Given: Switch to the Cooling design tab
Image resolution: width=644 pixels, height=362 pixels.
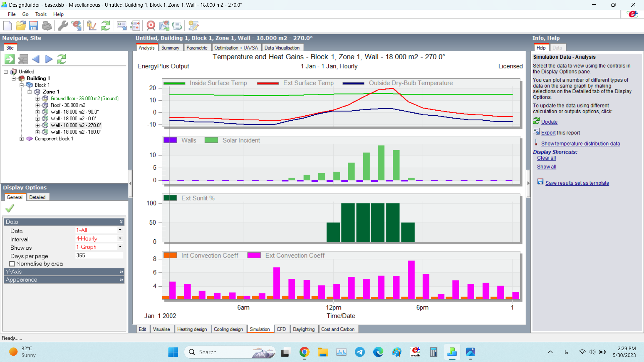Looking at the screenshot, I should (x=228, y=329).
